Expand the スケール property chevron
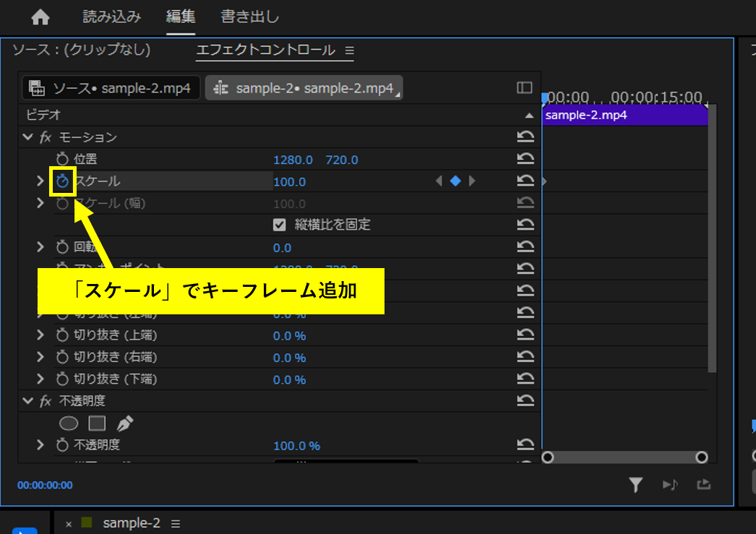 [x=41, y=181]
